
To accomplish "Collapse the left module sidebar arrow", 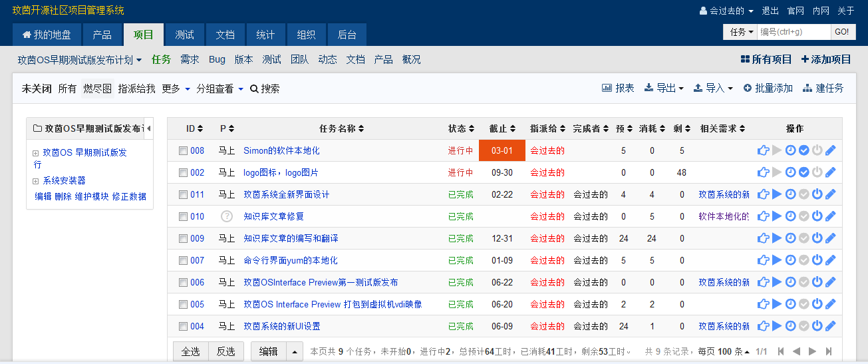I will [x=149, y=128].
